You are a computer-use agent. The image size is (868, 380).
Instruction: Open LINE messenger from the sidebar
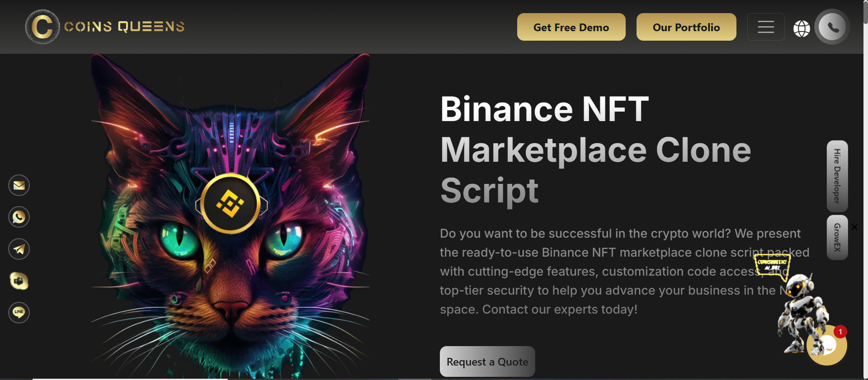pos(19,313)
